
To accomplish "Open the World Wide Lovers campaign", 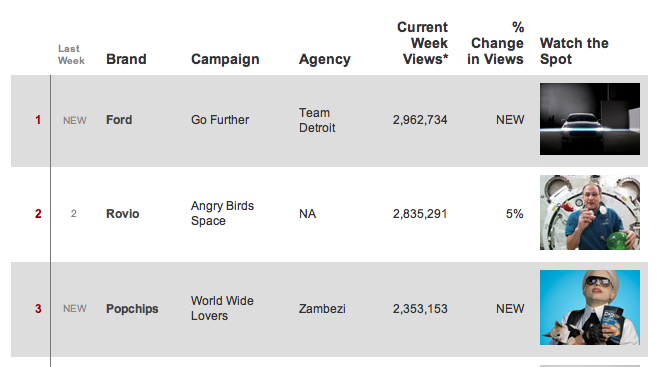I will [x=222, y=308].
